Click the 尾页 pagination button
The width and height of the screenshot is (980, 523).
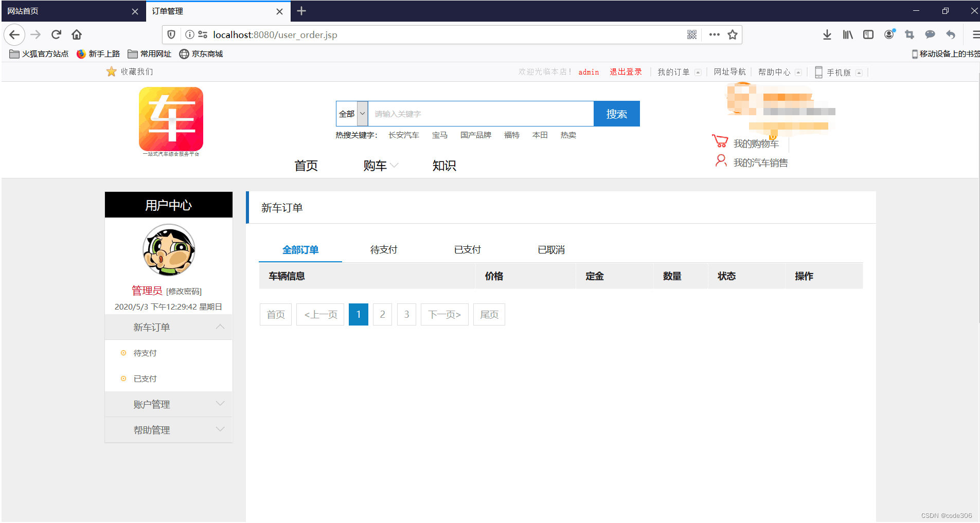(x=489, y=314)
